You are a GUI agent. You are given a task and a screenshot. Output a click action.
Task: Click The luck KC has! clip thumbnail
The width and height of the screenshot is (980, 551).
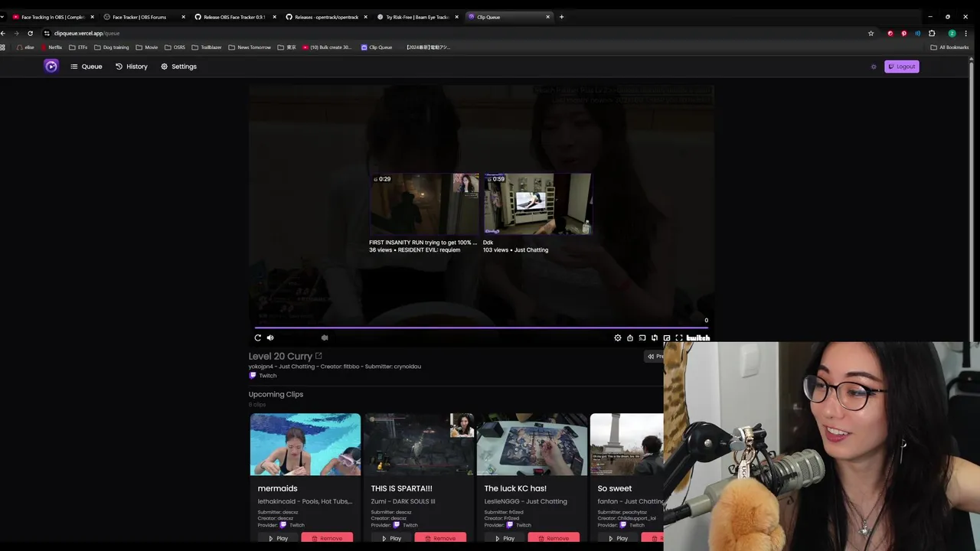coord(532,445)
